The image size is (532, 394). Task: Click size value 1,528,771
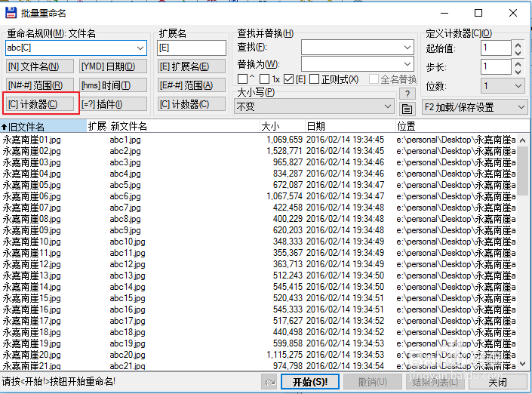[284, 151]
